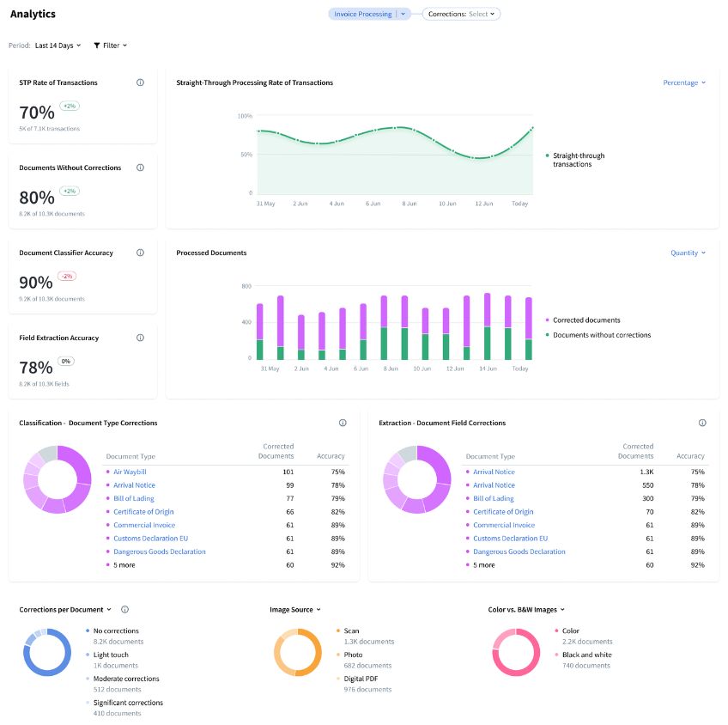This screenshot has height=725, width=728.
Task: Open Certificate of Origin in Extraction table
Action: pyautogui.click(x=503, y=512)
